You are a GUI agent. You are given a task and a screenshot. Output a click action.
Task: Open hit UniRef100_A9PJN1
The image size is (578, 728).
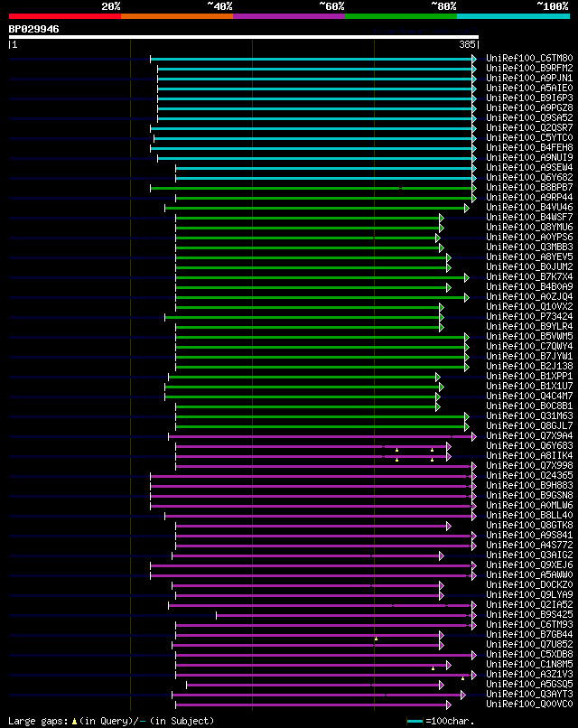529,78
